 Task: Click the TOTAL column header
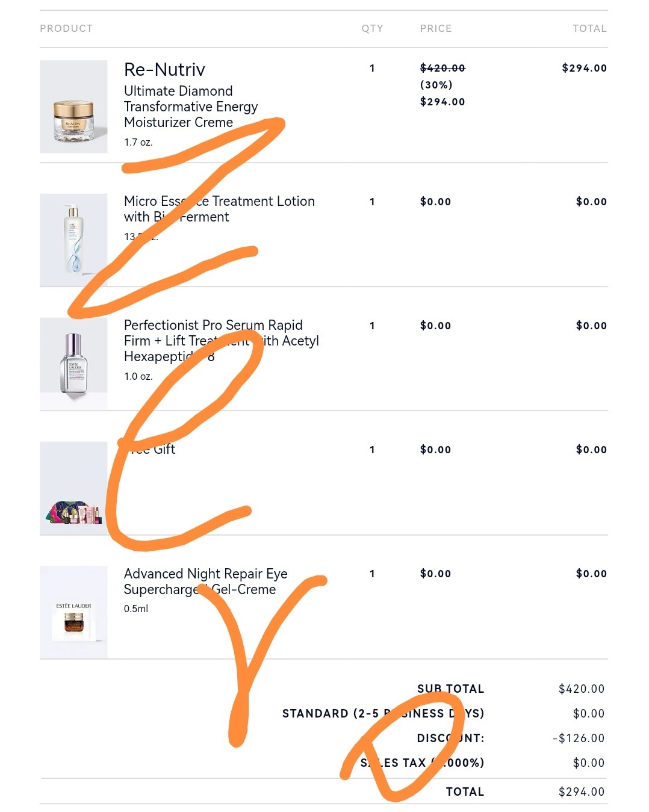(x=589, y=28)
